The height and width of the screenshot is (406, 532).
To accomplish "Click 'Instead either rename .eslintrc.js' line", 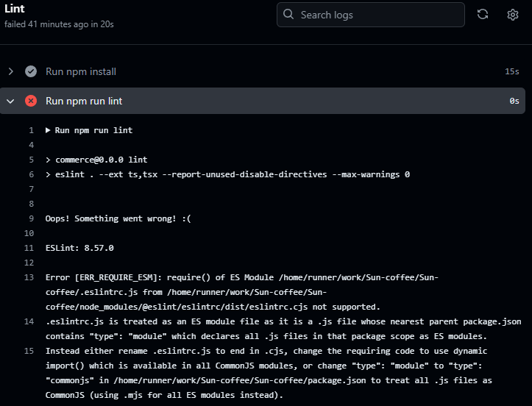I will click(269, 373).
